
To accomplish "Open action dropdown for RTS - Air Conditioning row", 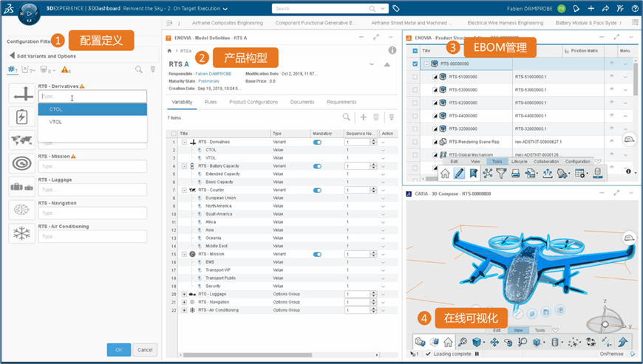I will click(383, 310).
